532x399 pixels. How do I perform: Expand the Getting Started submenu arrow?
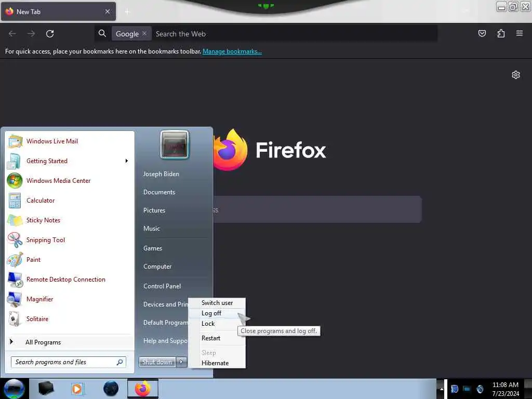[x=127, y=161]
